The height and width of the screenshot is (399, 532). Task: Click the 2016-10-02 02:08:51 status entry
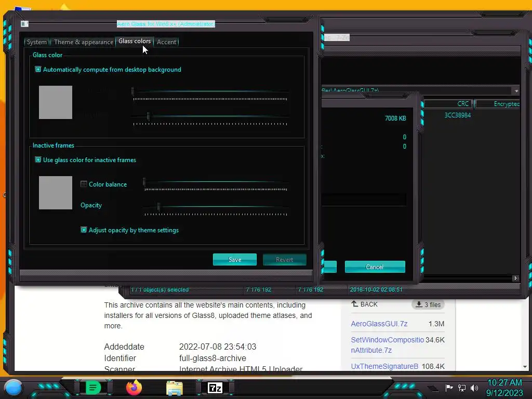tap(376, 289)
